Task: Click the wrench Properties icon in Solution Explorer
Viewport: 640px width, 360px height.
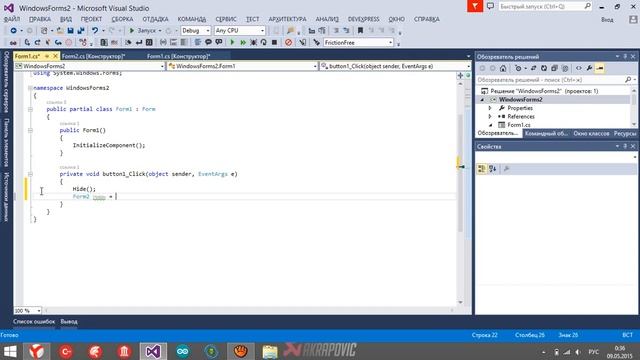Action: point(589,69)
